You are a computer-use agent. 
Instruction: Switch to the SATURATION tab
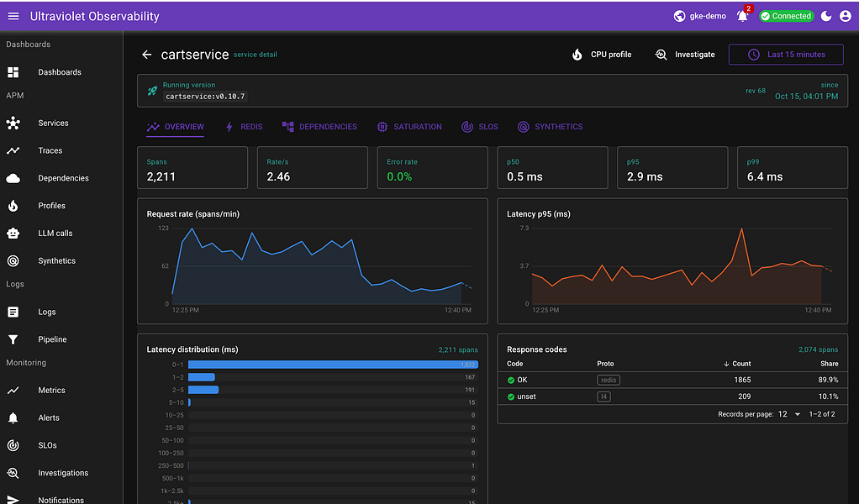[409, 127]
